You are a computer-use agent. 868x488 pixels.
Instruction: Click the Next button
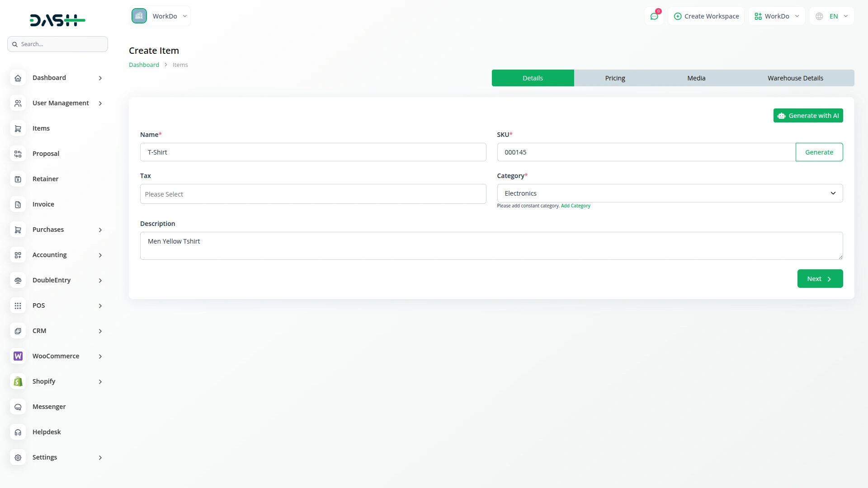click(820, 279)
